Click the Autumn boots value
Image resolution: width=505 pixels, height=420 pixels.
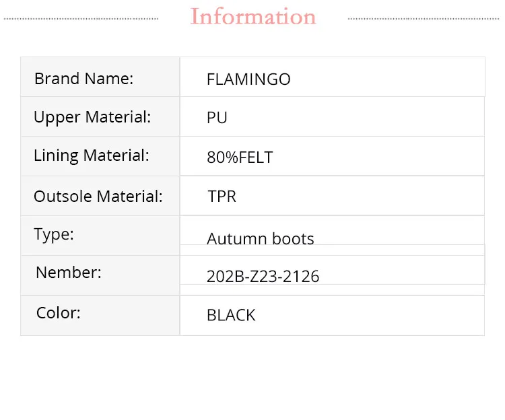[261, 239]
